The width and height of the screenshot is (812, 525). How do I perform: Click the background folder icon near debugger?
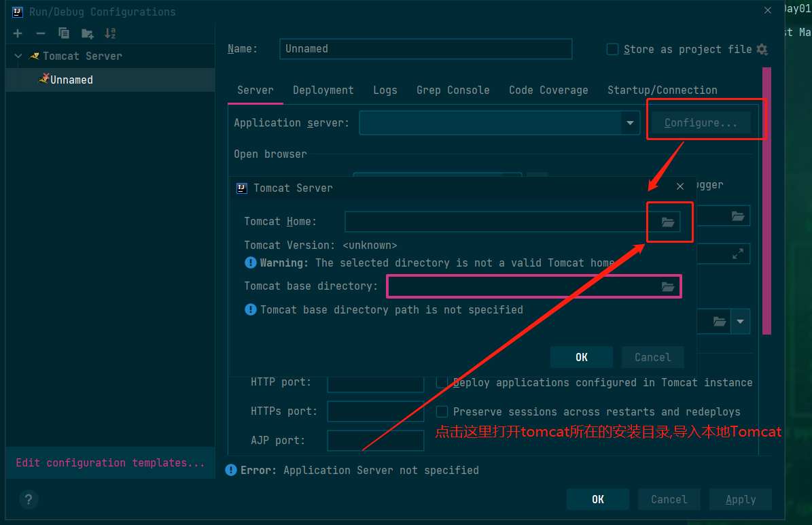click(737, 216)
